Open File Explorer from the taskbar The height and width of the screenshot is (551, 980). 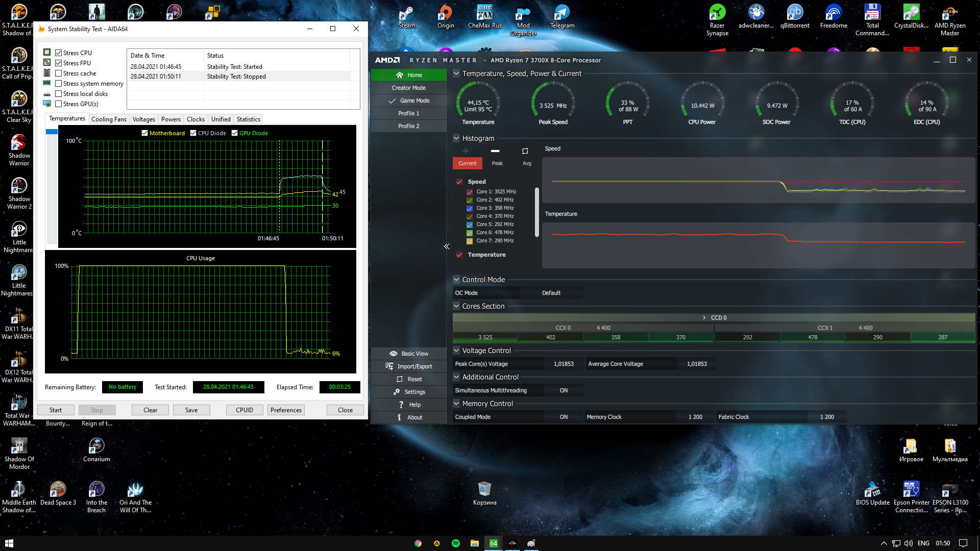[475, 543]
